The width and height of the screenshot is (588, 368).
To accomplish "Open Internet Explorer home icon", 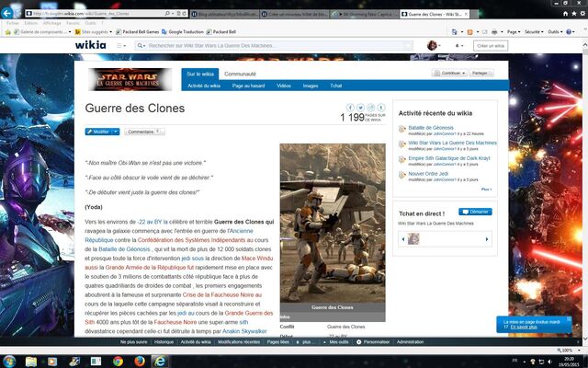I will [x=566, y=14].
